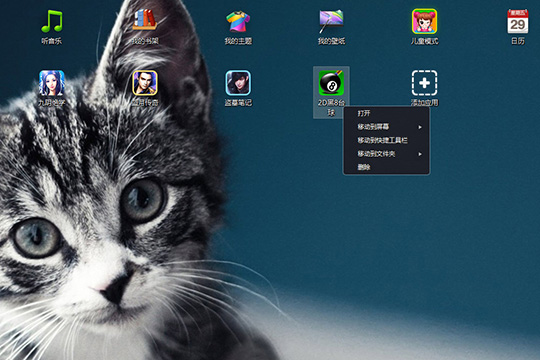Click the 添加应用 text label
Image resolution: width=540 pixels, height=360 pixels.
424,103
